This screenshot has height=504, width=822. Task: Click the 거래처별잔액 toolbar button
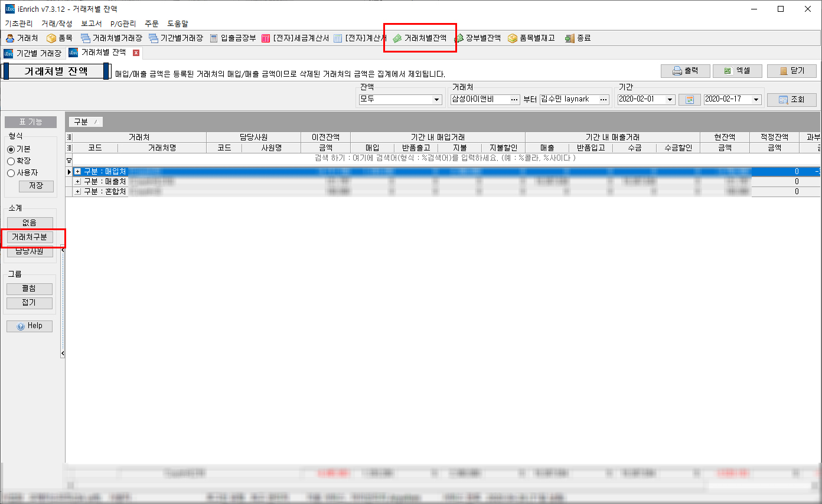pyautogui.click(x=420, y=38)
